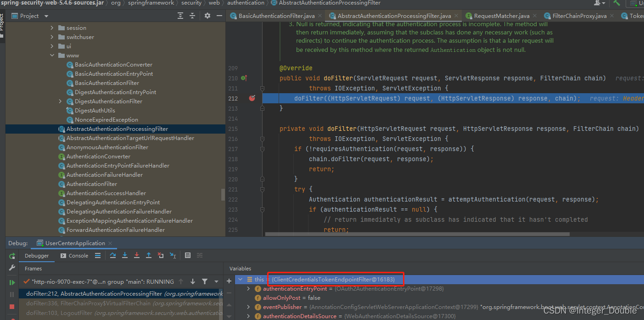Click Run to Cursor icon
The width and height of the screenshot is (644, 320).
[173, 256]
